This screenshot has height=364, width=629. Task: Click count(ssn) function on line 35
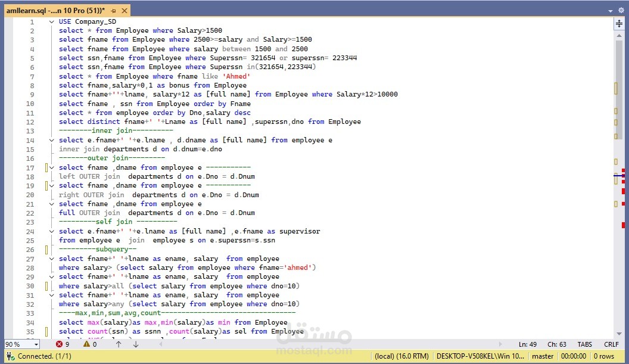(108, 331)
